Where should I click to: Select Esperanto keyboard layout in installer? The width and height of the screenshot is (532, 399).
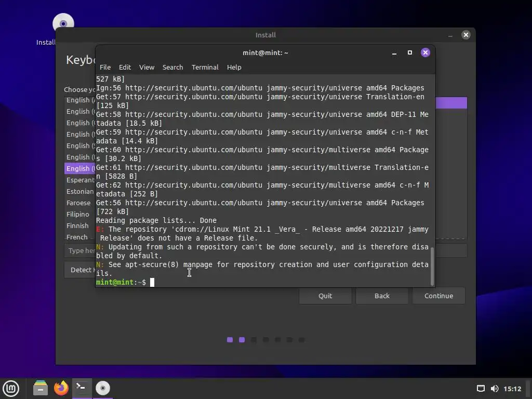pyautogui.click(x=80, y=180)
